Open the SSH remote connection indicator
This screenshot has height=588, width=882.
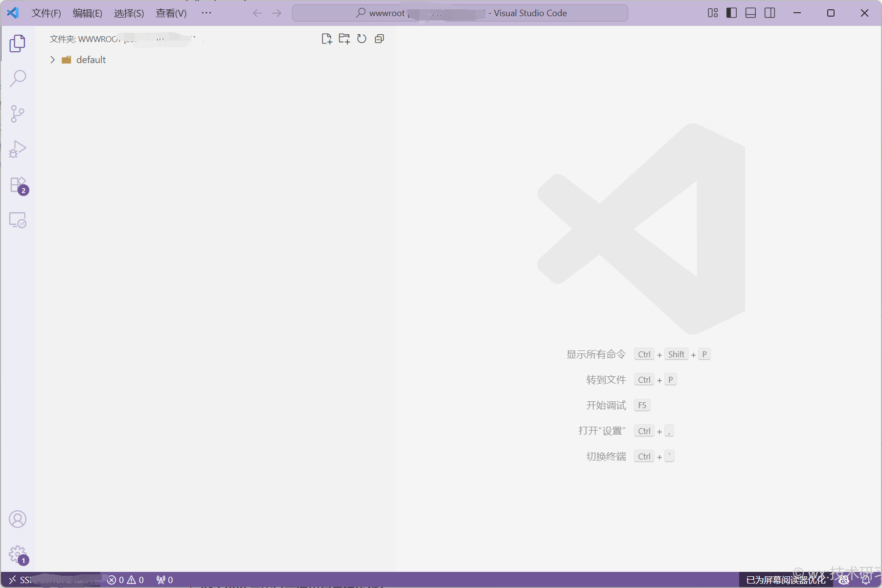51,580
